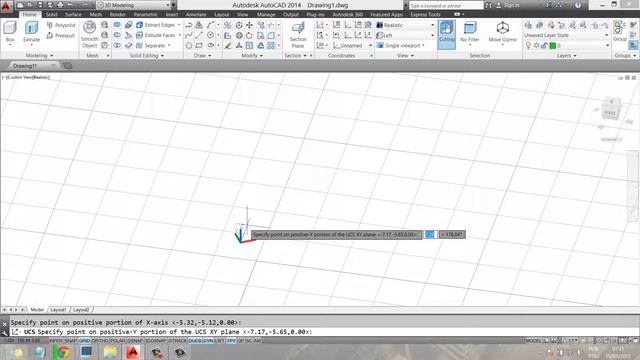
Task: Click the AutoCAD icon in taskbar
Action: [133, 352]
